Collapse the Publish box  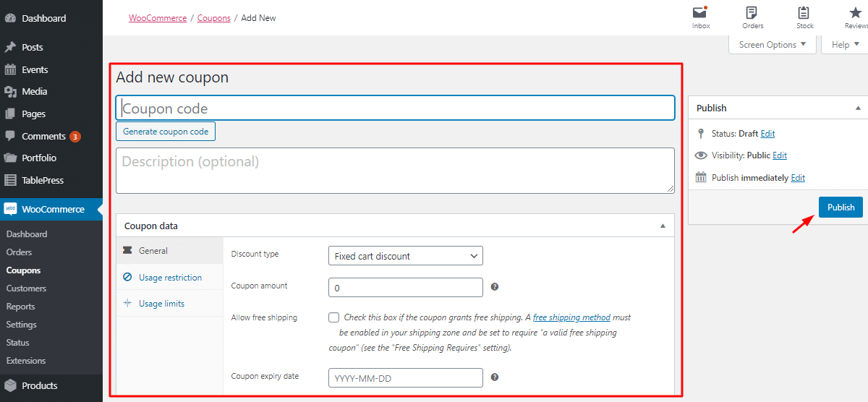pyautogui.click(x=858, y=108)
